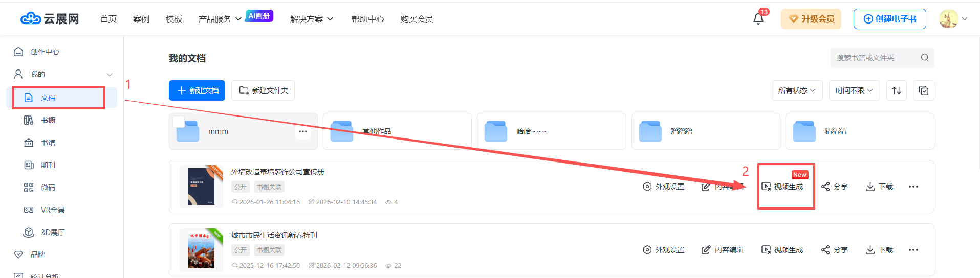The height and width of the screenshot is (278, 980).
Task: Click 分享 for 城市市民生活资讯 document
Action: point(834,250)
